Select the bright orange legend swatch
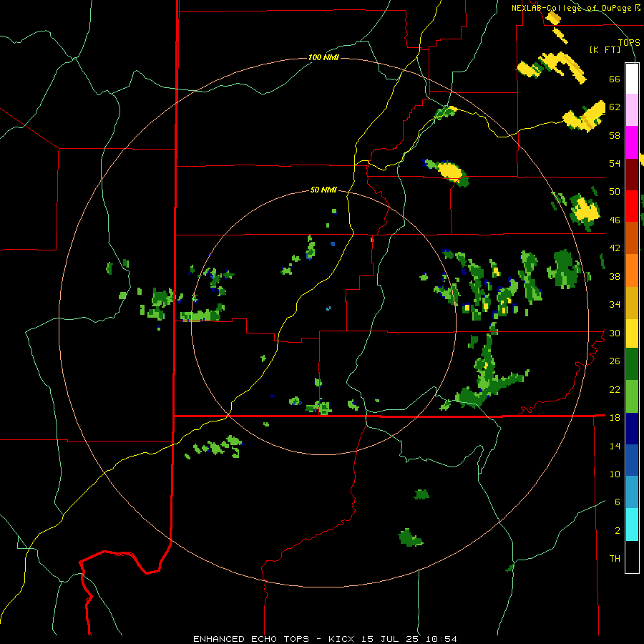The height and width of the screenshot is (644, 644). coord(632,270)
